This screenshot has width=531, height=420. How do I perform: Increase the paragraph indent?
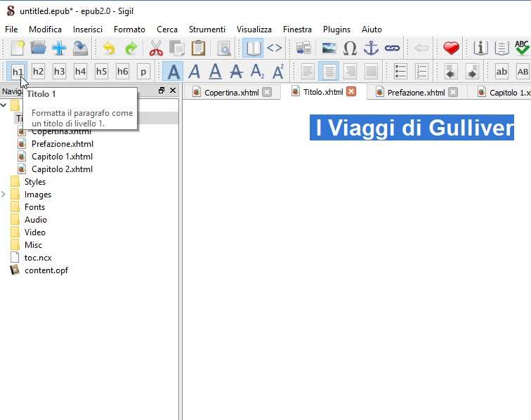(x=472, y=72)
